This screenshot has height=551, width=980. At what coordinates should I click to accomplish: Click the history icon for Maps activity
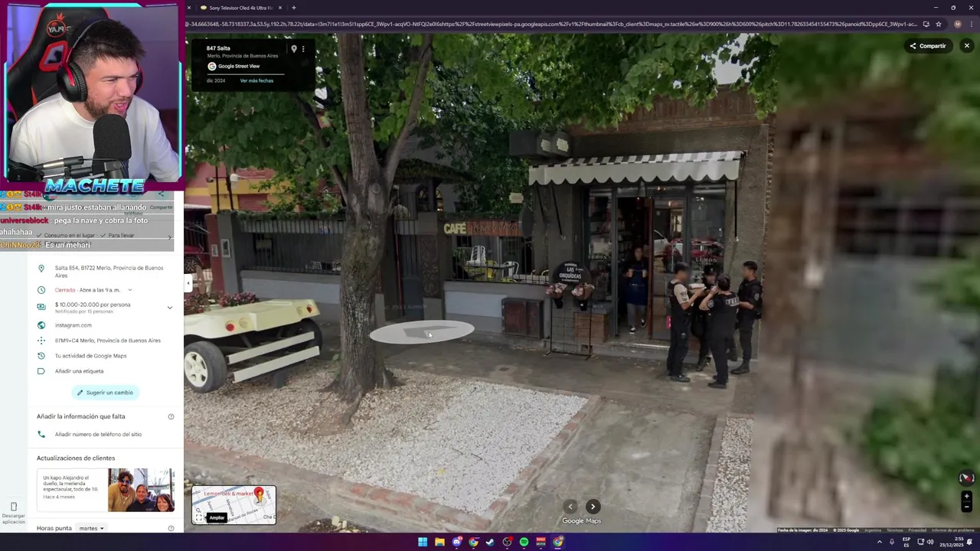pos(41,356)
